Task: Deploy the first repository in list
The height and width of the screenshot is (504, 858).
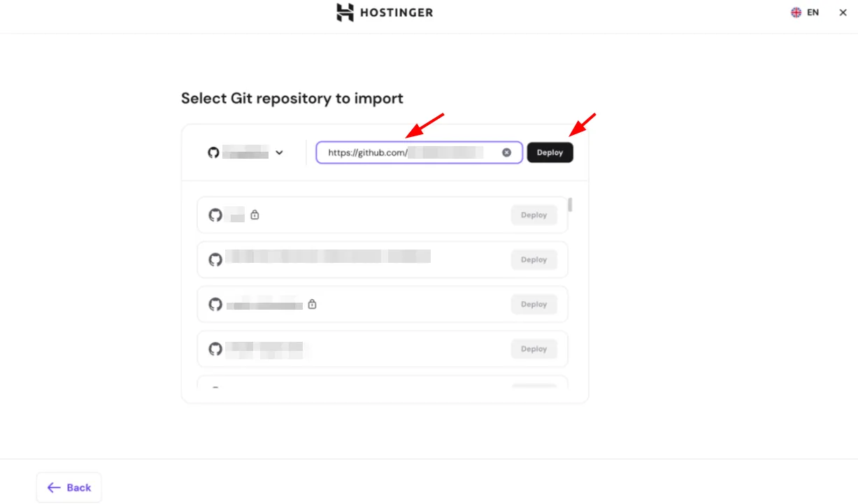Action: (534, 215)
